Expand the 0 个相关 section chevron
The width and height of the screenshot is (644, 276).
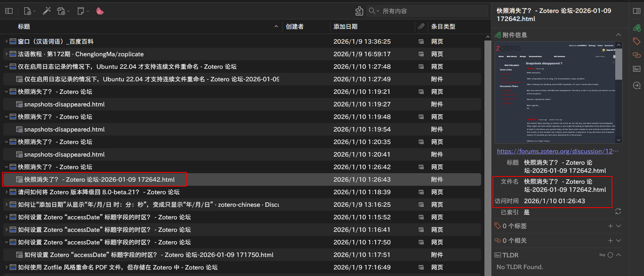[x=618, y=240]
